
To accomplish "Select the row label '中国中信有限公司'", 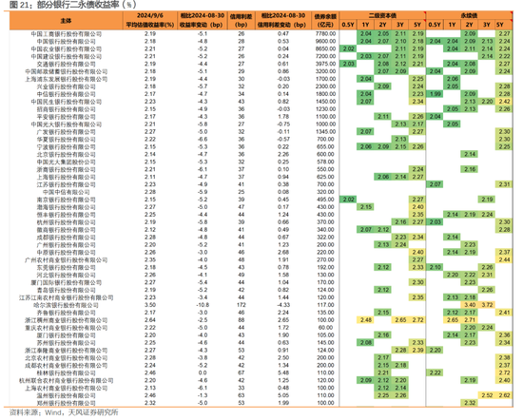I will (x=66, y=192).
